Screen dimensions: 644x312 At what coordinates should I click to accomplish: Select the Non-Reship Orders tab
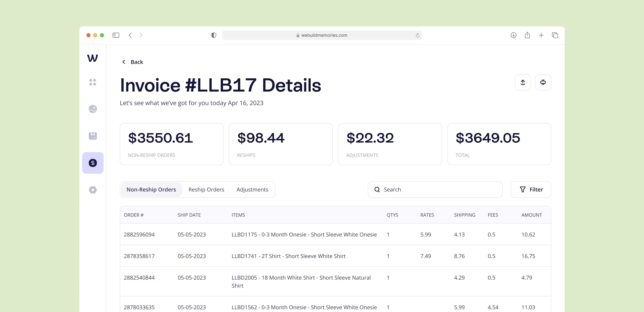click(151, 190)
